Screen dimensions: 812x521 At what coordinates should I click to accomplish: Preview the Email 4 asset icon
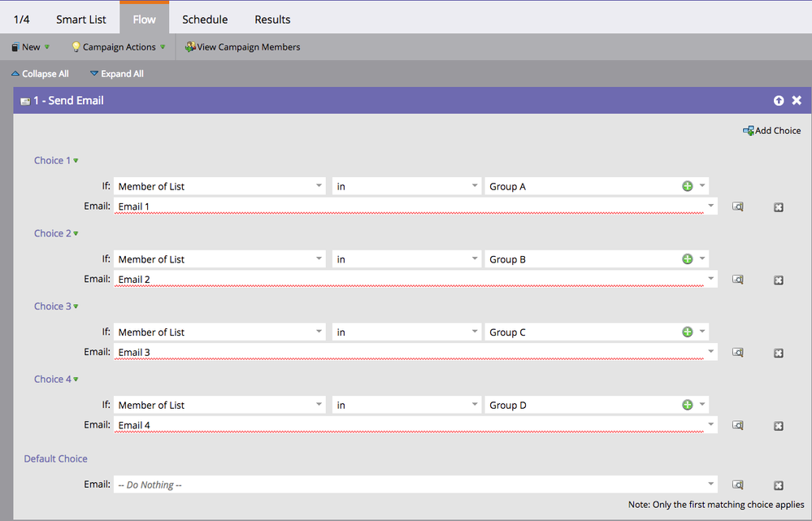click(x=737, y=425)
